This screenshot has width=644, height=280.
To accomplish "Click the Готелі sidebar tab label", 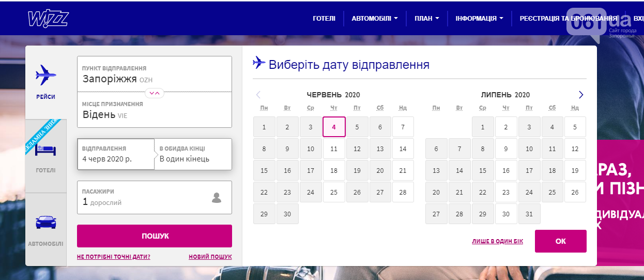I will point(46,170).
